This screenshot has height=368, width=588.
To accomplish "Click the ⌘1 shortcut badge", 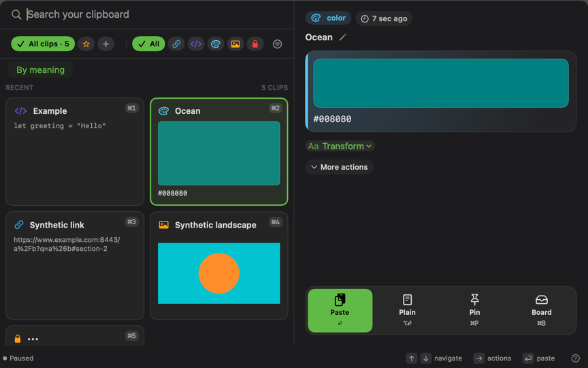I will (x=131, y=108).
